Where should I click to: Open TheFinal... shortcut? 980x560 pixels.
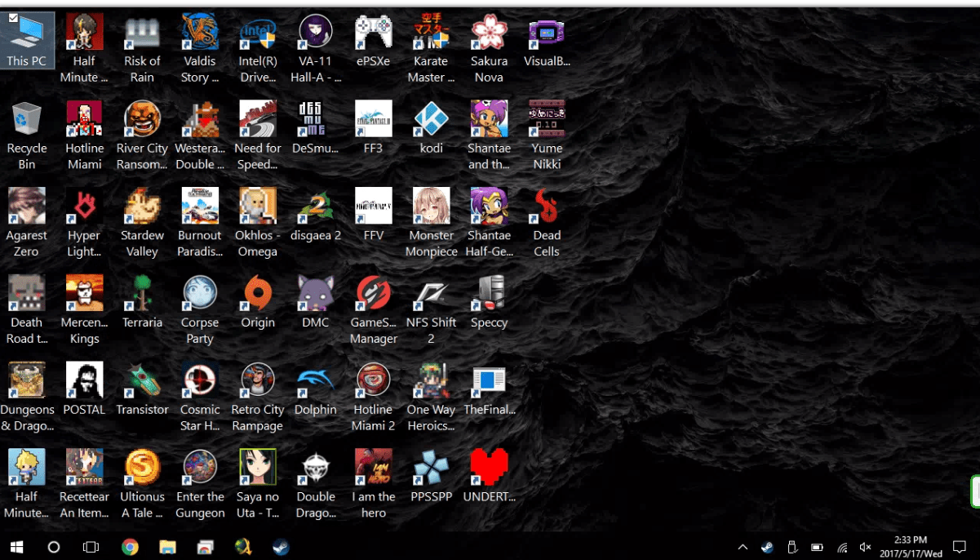(x=490, y=380)
